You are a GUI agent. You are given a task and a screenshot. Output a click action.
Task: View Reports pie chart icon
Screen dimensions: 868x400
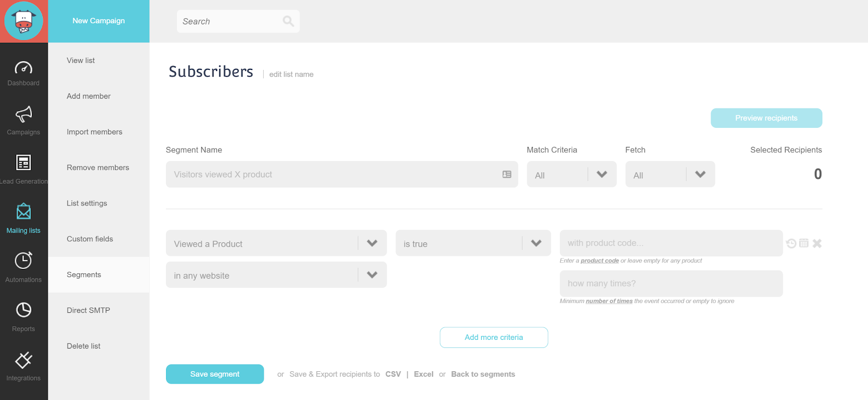pyautogui.click(x=23, y=310)
